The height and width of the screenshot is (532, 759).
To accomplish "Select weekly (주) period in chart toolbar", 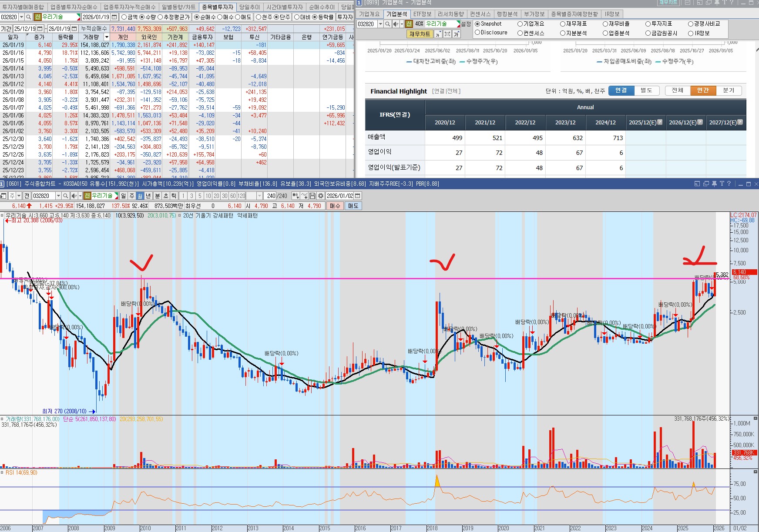I will tap(131, 196).
